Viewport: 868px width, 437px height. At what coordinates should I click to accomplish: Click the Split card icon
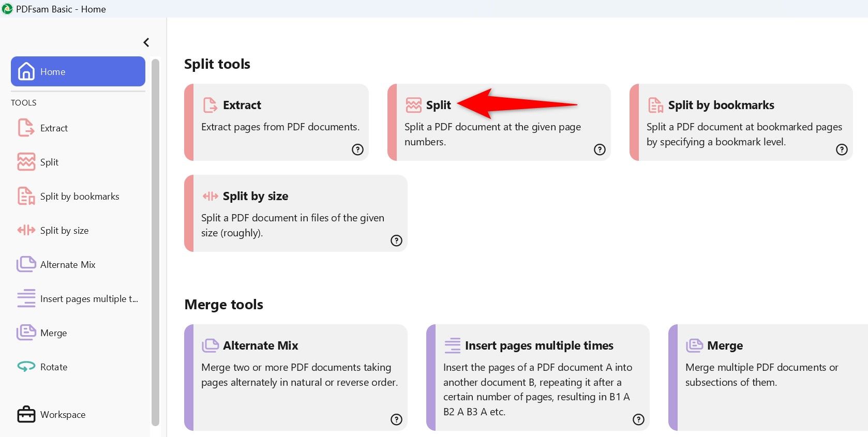pos(413,105)
